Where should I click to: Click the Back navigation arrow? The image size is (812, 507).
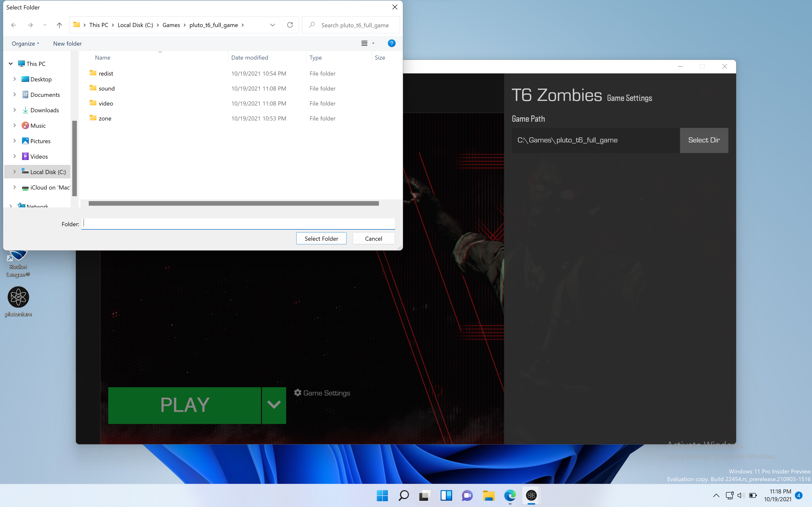tap(14, 25)
